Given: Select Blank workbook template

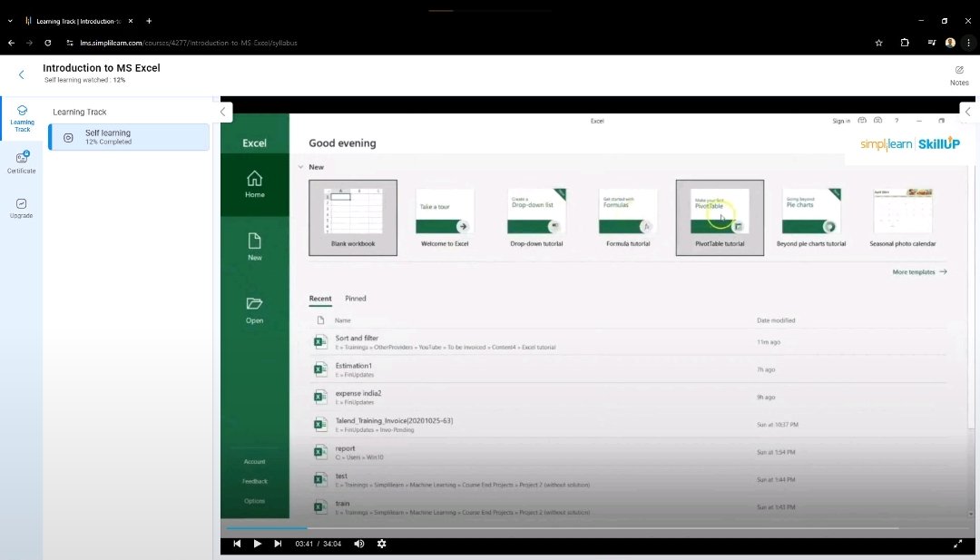Looking at the screenshot, I should pyautogui.click(x=353, y=218).
